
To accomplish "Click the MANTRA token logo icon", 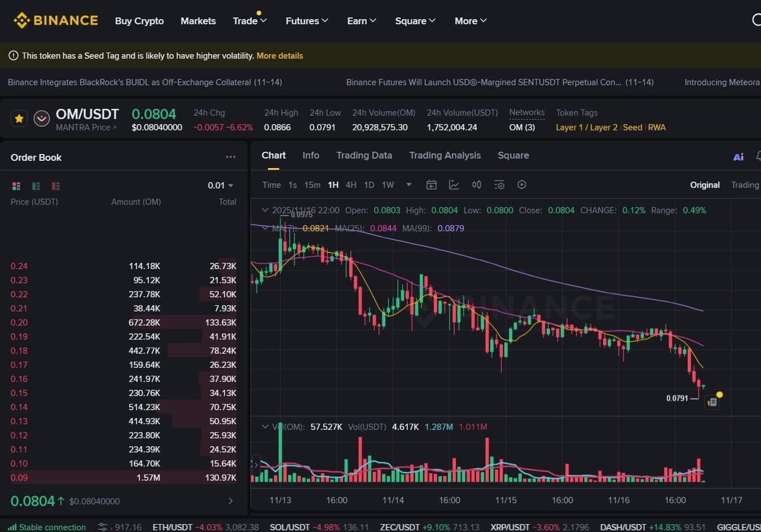I will pos(41,118).
